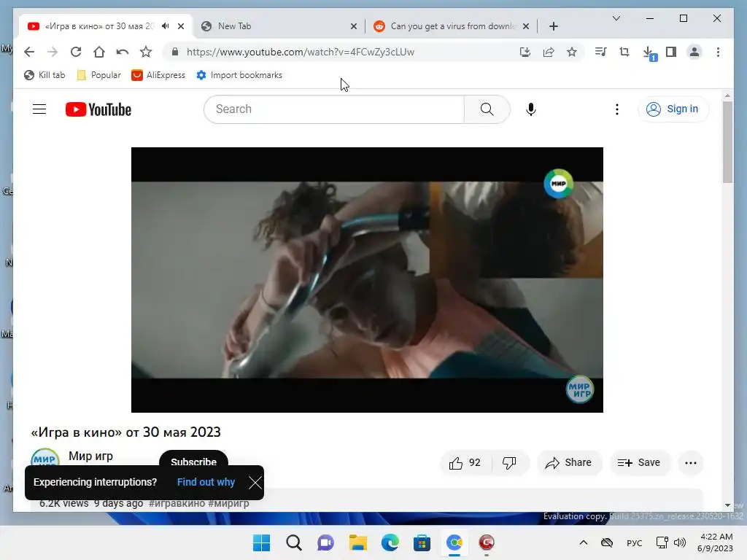The width and height of the screenshot is (747, 560).
Task: Open File Explorer from taskbar
Action: pyautogui.click(x=357, y=542)
